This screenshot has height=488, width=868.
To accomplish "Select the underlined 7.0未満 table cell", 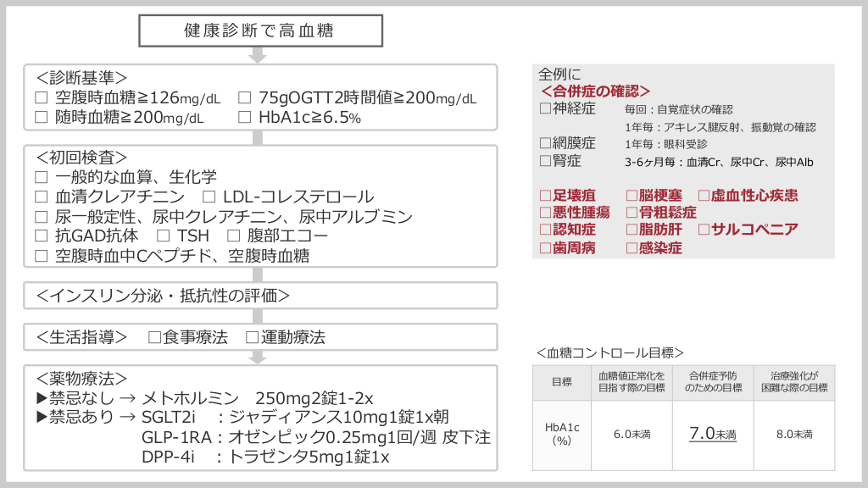I will (x=712, y=434).
